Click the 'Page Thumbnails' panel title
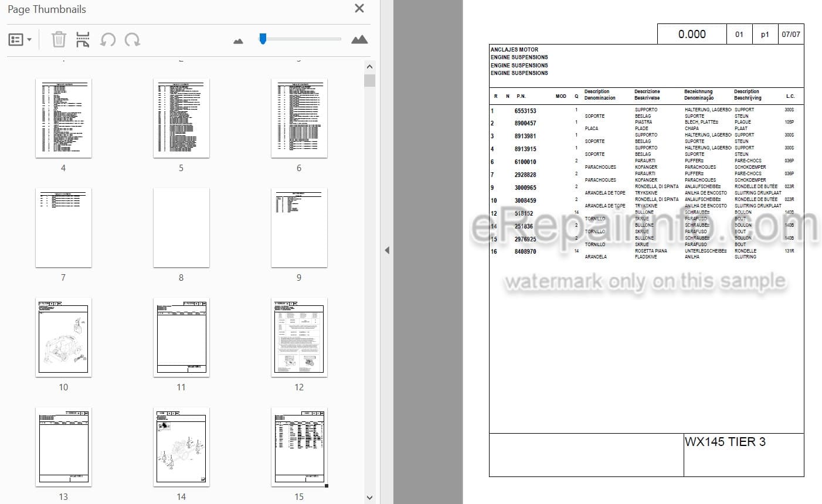Viewport: 822px width, 504px height. 47,9
